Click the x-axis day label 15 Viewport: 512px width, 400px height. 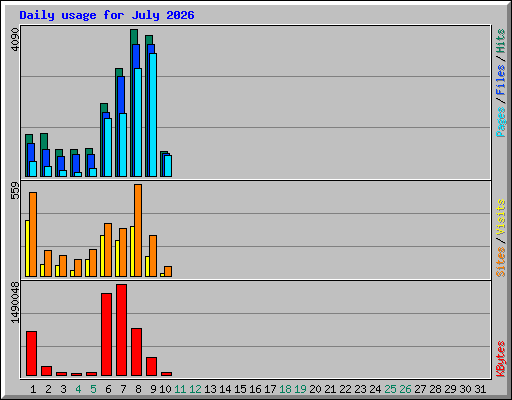click(240, 389)
